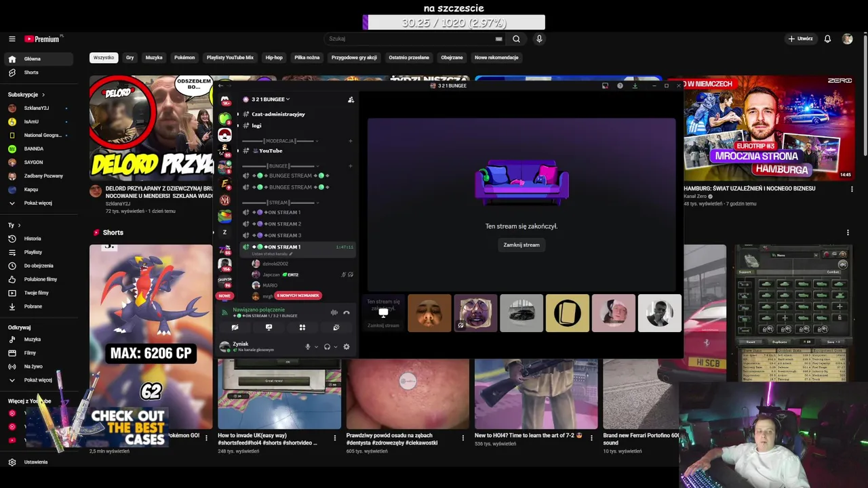This screenshot has height=488, width=868.
Task: Select the Gry filter chip
Action: [x=130, y=58]
